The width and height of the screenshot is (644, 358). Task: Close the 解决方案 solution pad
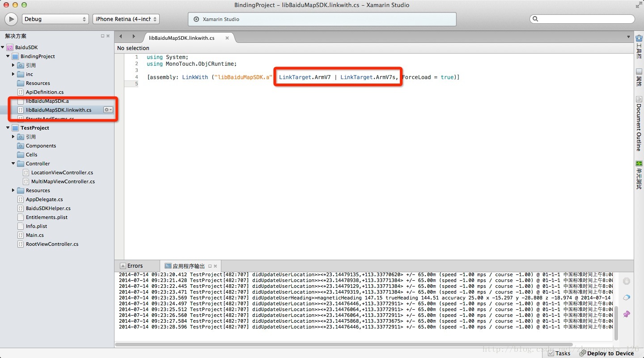click(108, 36)
